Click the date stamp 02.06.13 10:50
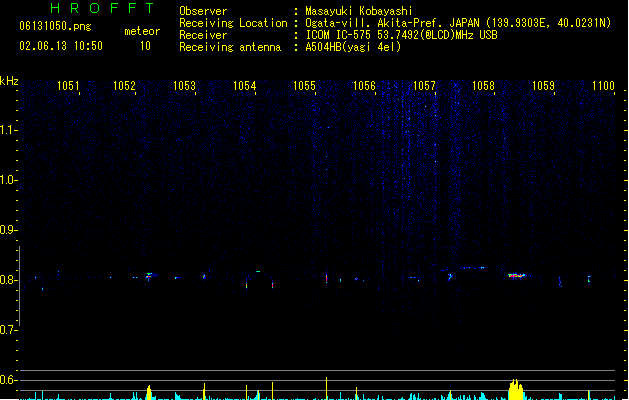This screenshot has height=400, width=629. click(x=61, y=46)
